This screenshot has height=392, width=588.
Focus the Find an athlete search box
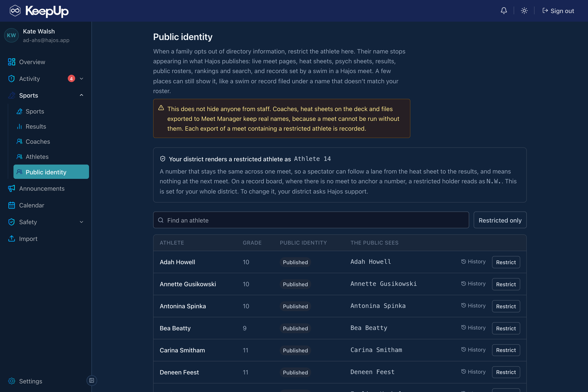[x=311, y=220]
